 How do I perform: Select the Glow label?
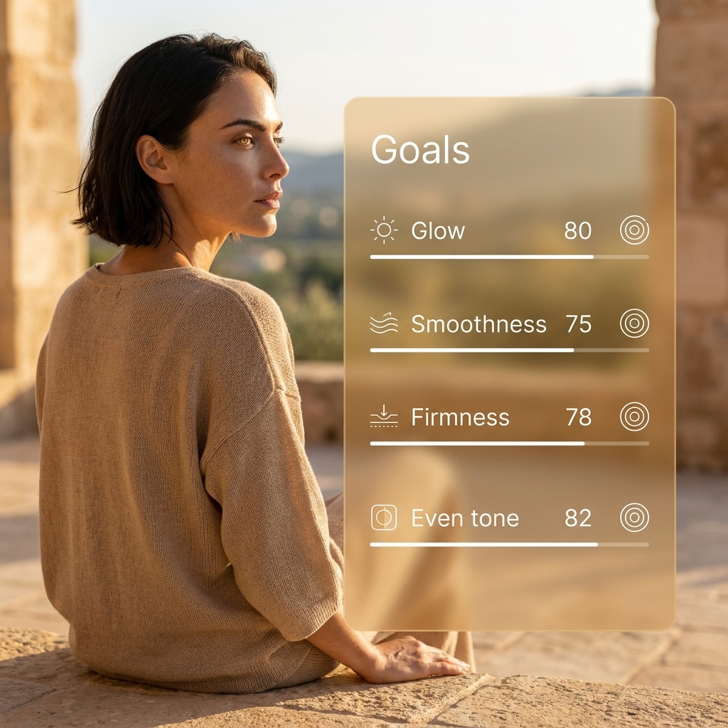click(x=438, y=231)
